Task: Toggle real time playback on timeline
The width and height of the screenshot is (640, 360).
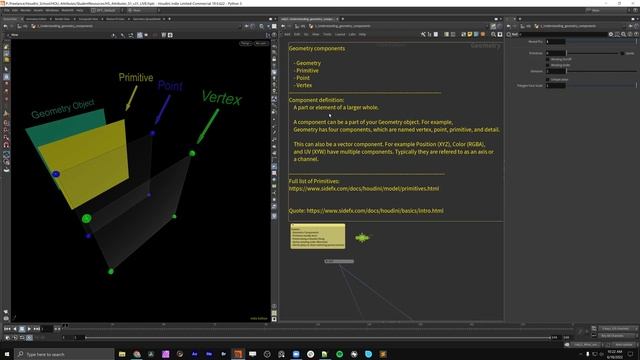Action: point(29,338)
